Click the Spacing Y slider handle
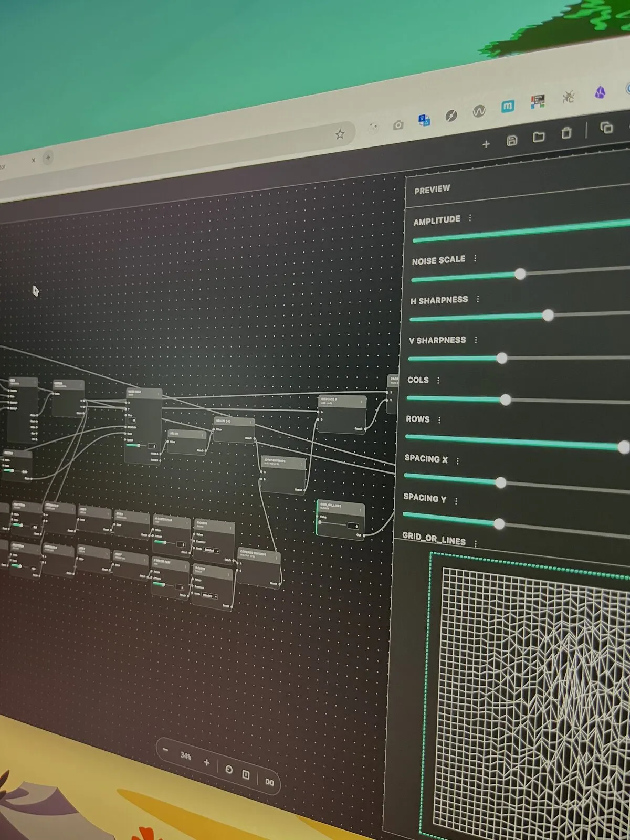This screenshot has height=840, width=630. [499, 523]
